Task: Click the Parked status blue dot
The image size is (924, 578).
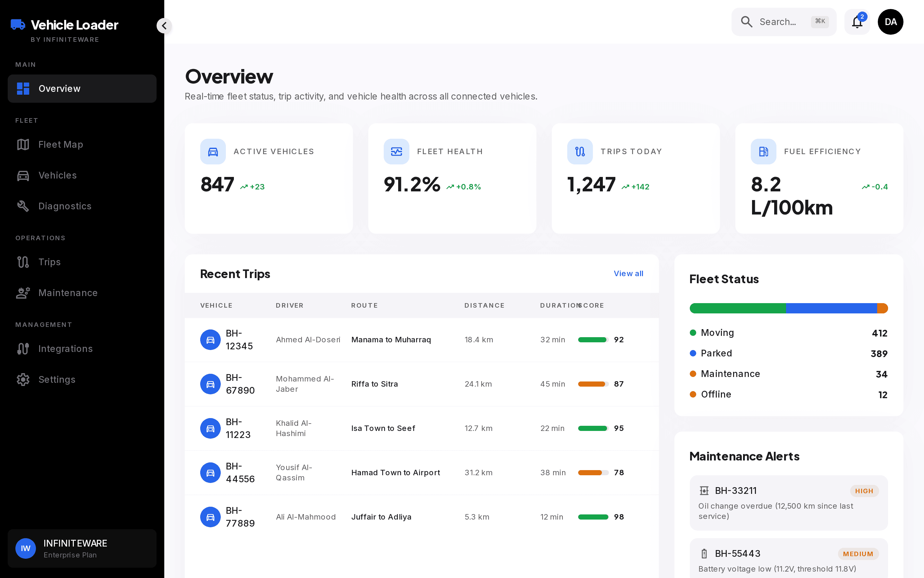Action: point(693,353)
